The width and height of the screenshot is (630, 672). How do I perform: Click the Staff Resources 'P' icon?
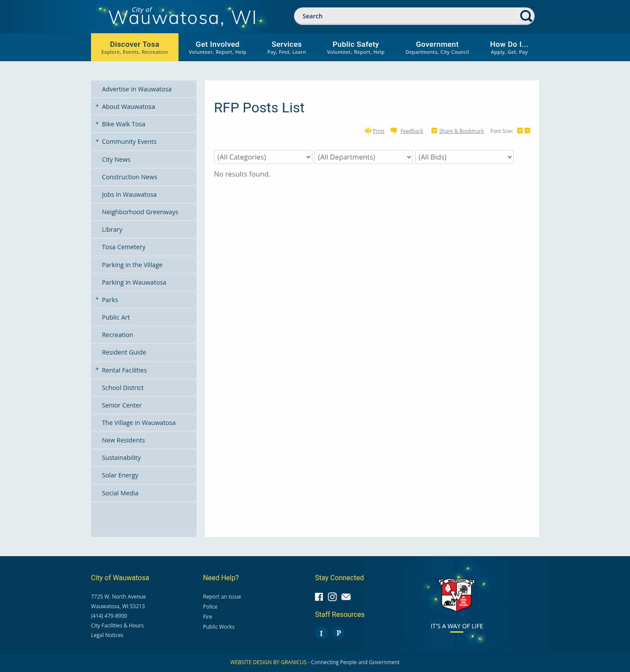339,633
